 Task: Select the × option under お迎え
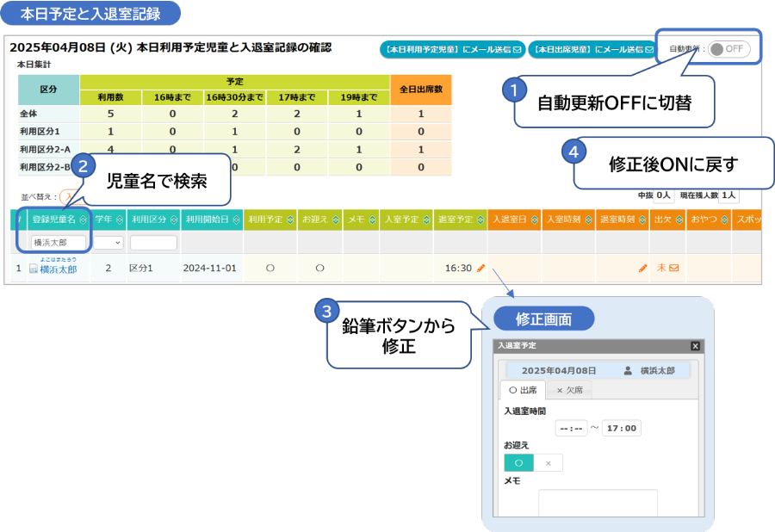(x=549, y=463)
